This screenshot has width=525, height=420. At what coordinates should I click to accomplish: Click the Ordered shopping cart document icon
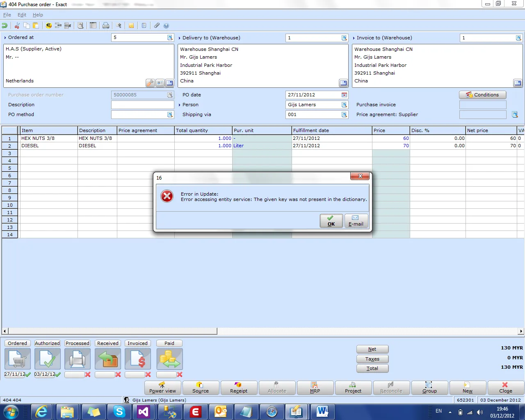(18, 359)
